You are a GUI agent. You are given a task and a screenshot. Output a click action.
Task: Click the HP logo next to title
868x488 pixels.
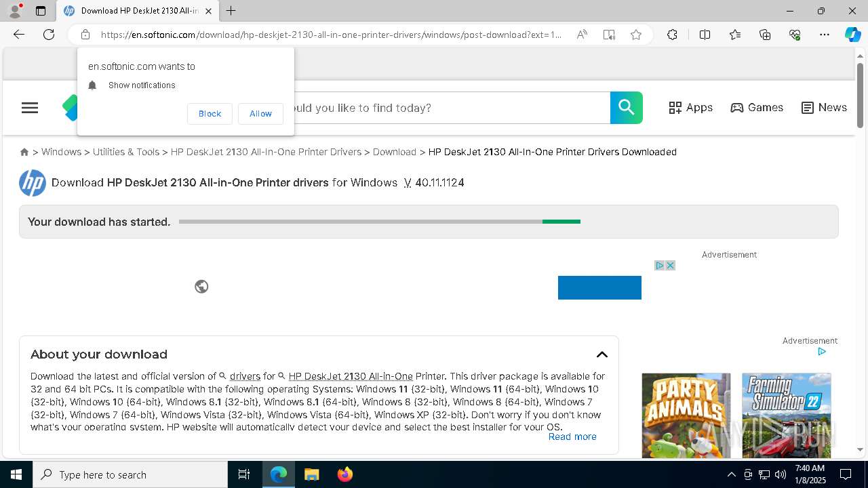point(33,183)
